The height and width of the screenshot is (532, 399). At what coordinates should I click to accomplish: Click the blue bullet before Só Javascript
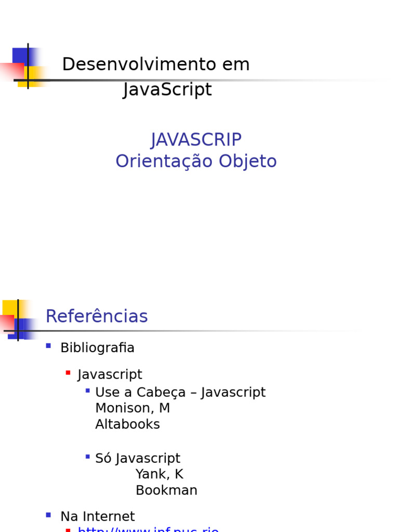point(88,457)
